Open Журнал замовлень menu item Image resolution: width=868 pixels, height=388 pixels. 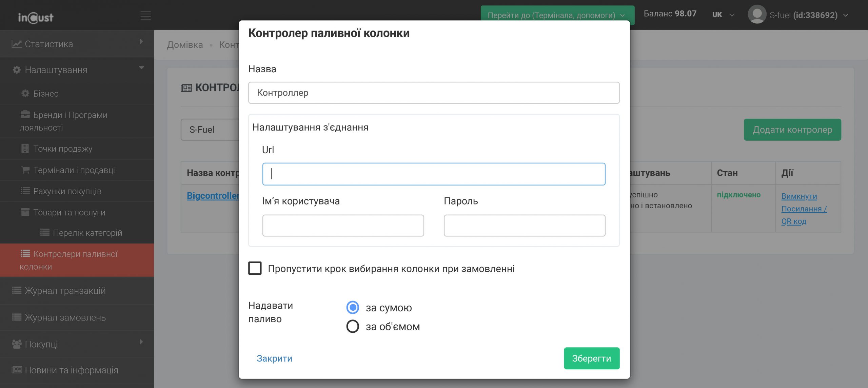(x=65, y=317)
